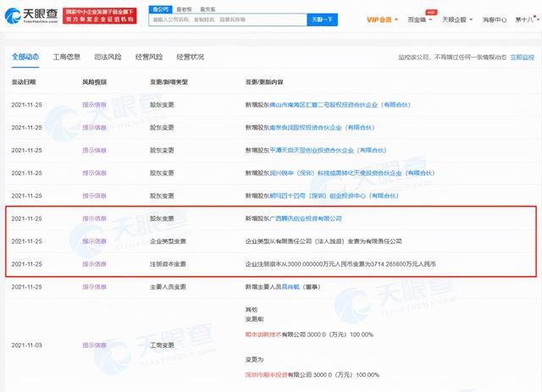Click the 主要人员变更 type cell
Screen dimensions: 542x392
pos(168,287)
